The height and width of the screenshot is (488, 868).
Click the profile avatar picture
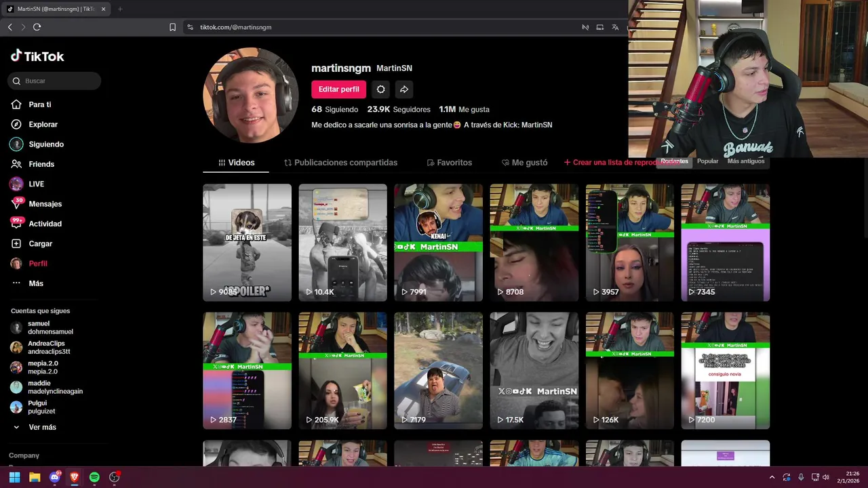[250, 95]
